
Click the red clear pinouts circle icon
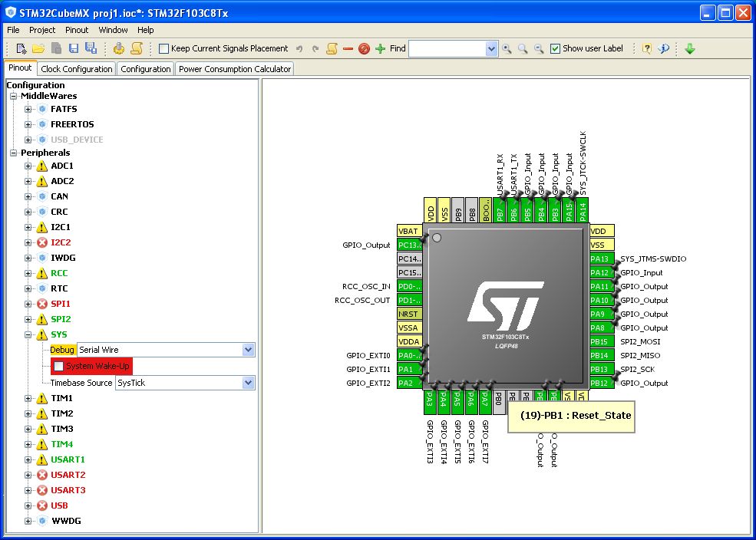point(364,48)
